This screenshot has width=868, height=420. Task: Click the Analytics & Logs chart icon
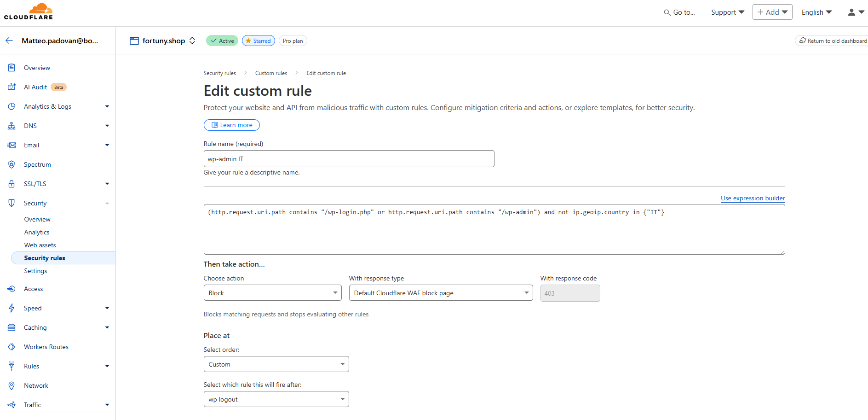(11, 106)
